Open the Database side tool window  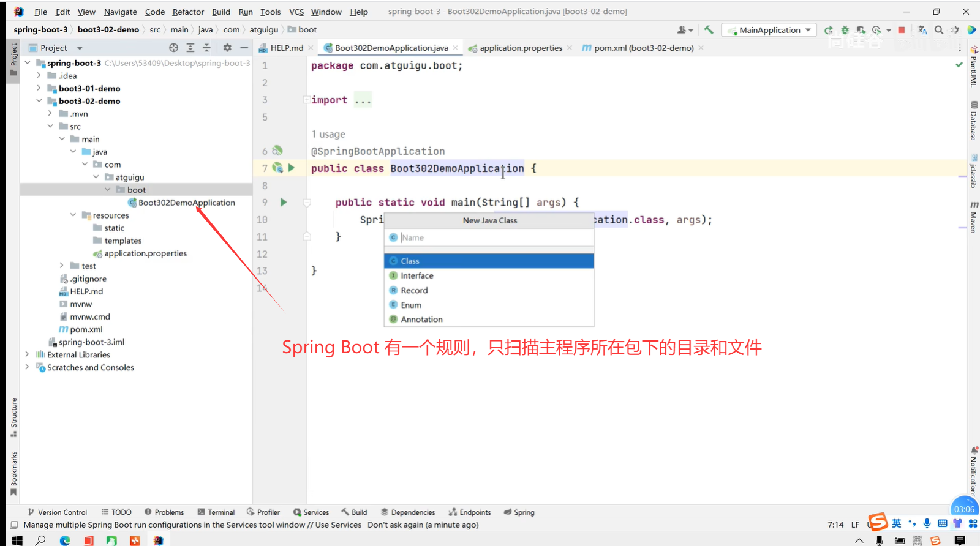tap(973, 121)
